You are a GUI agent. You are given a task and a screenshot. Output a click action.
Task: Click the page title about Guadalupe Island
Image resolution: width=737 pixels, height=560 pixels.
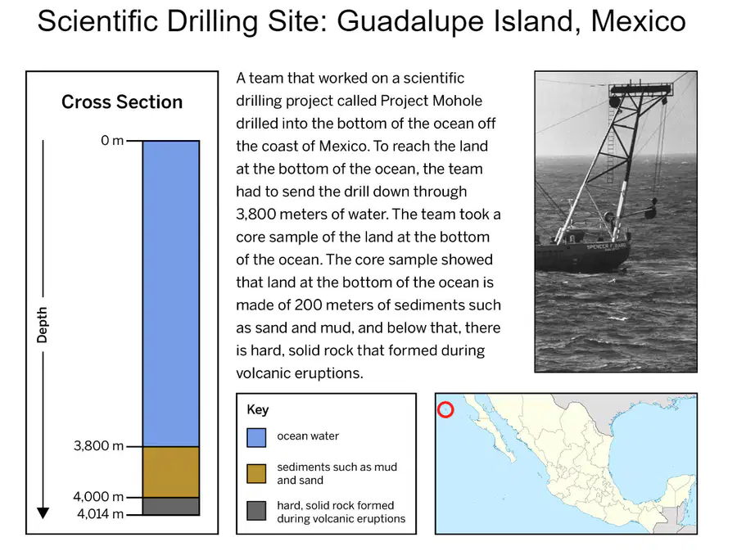[x=361, y=21]
